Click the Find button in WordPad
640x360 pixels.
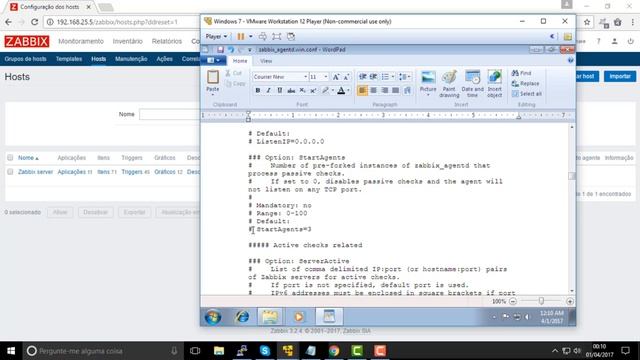tap(522, 73)
